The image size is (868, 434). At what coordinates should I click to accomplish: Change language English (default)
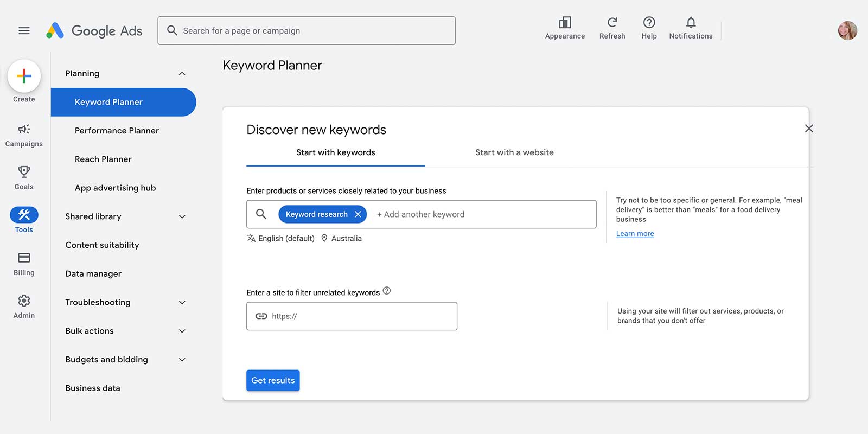coord(280,238)
